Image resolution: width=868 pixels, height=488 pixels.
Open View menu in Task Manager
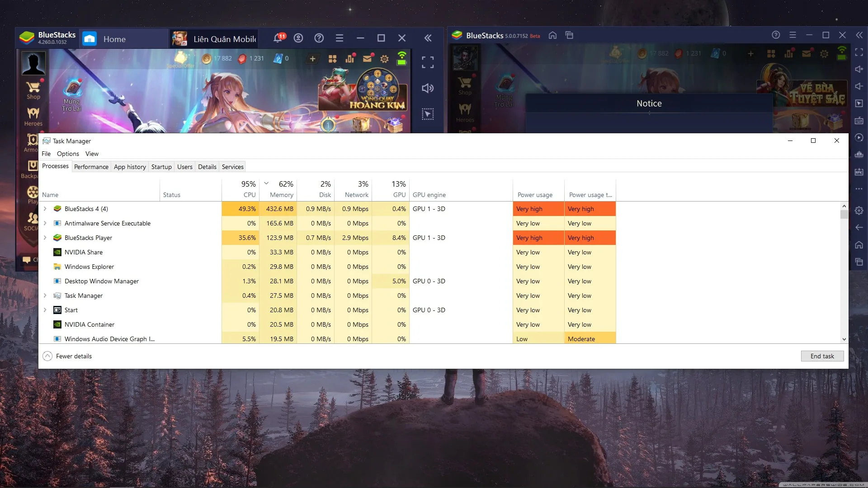tap(92, 154)
